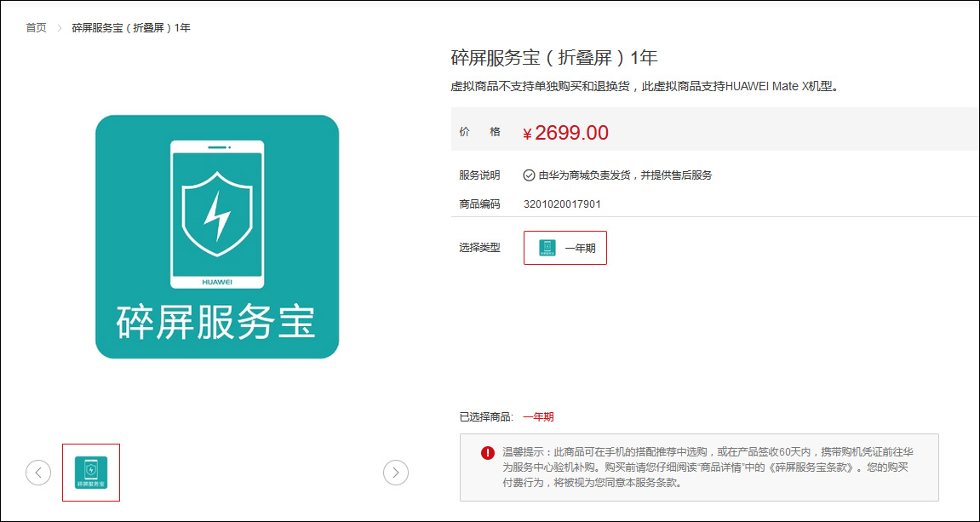Click the main 碎屏服务宝 product image

pyautogui.click(x=217, y=236)
